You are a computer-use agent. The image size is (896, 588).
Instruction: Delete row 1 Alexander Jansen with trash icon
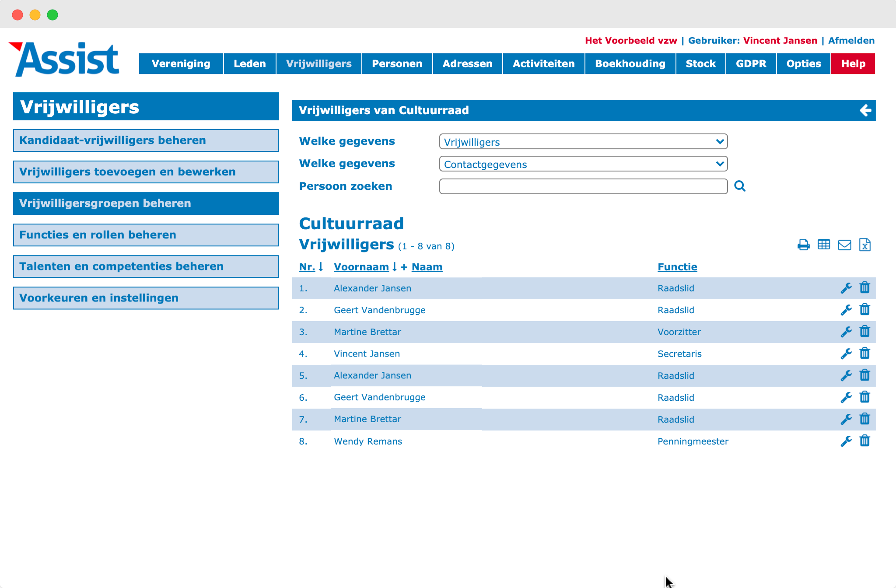click(865, 287)
